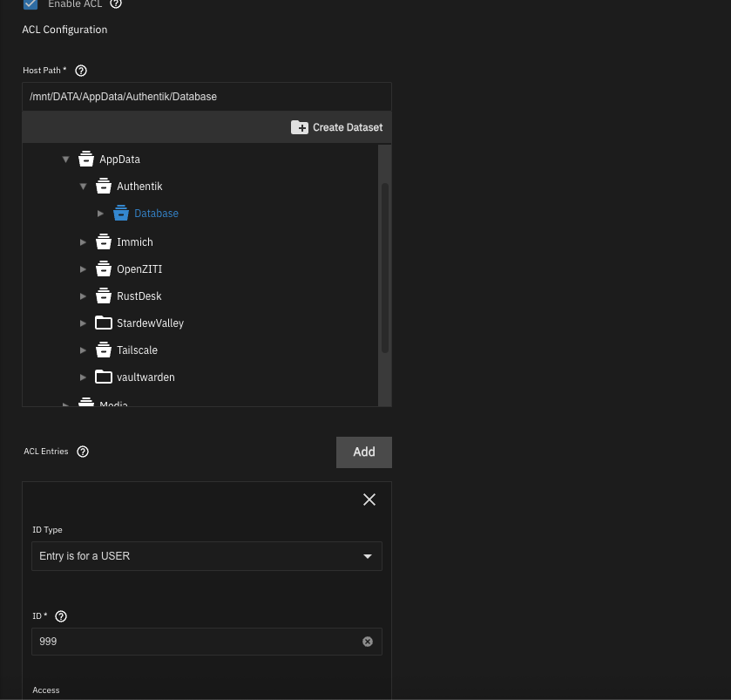
Task: Select RustDesk in the dataset tree
Action: 139,296
